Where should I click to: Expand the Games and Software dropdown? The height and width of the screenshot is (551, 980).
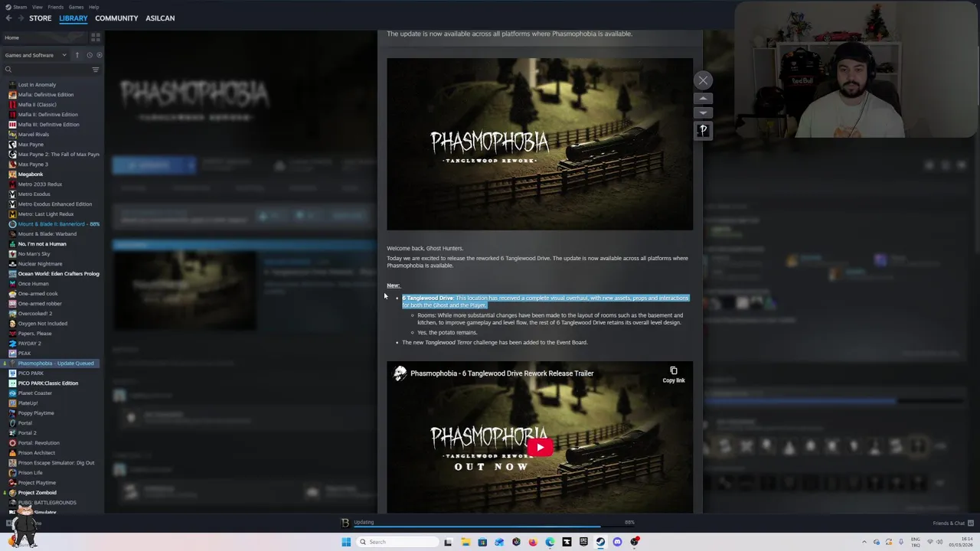(x=35, y=55)
